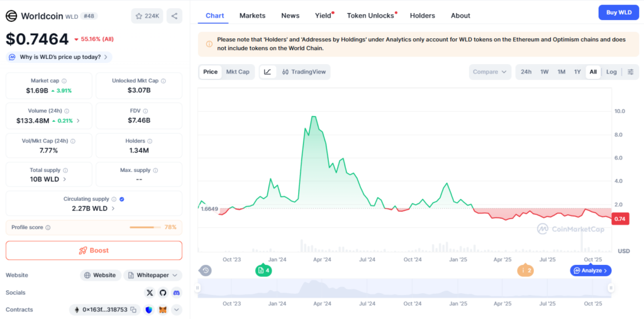Click the Boost button
Viewport: 644px width, 319px height.
click(94, 251)
